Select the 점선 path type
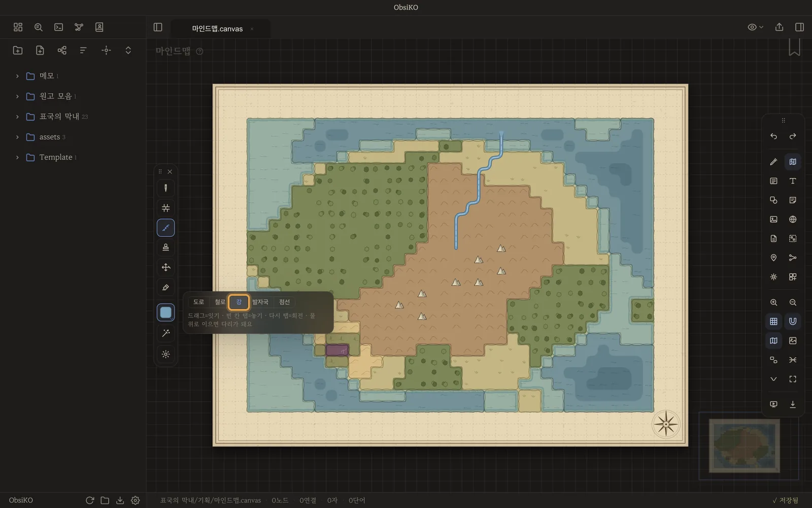 (284, 302)
